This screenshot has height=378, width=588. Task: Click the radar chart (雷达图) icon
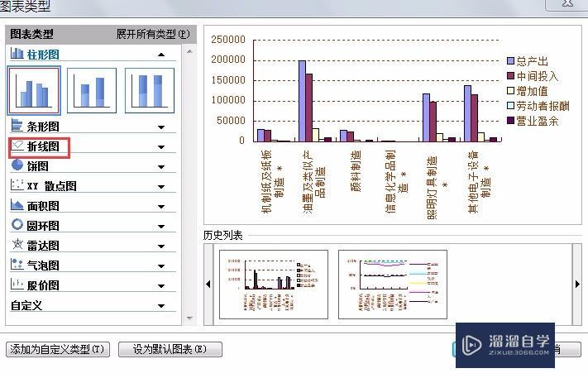coord(17,245)
